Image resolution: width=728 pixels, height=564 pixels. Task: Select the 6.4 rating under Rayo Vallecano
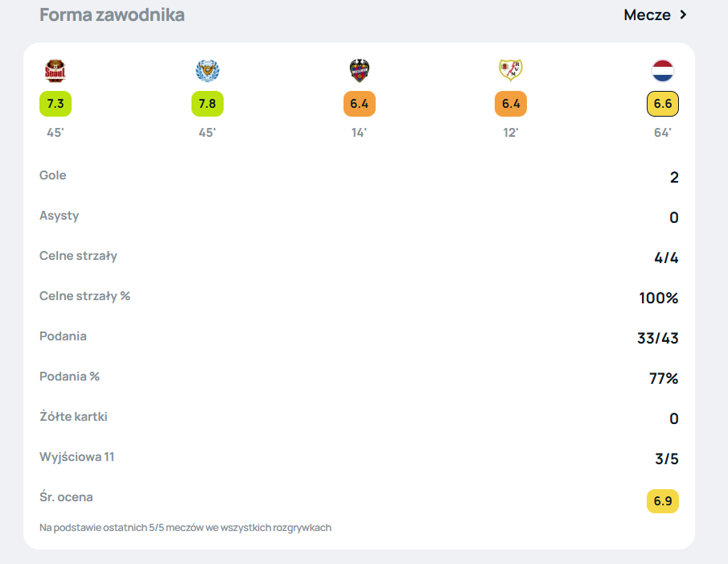coord(511,104)
